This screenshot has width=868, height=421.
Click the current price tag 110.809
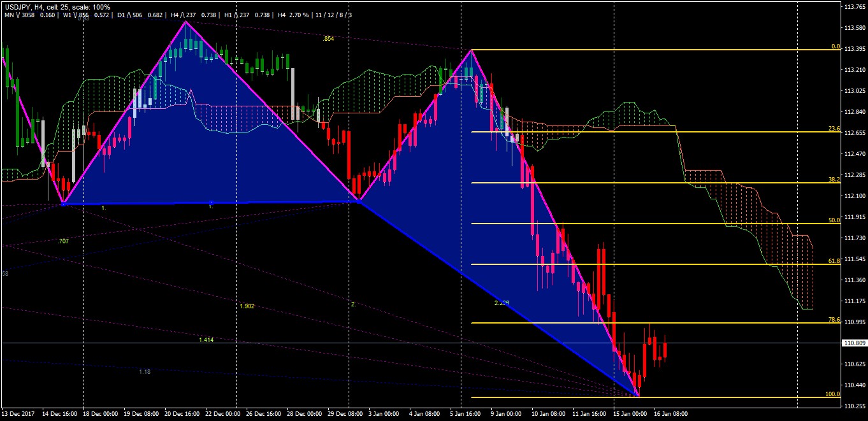(x=854, y=343)
